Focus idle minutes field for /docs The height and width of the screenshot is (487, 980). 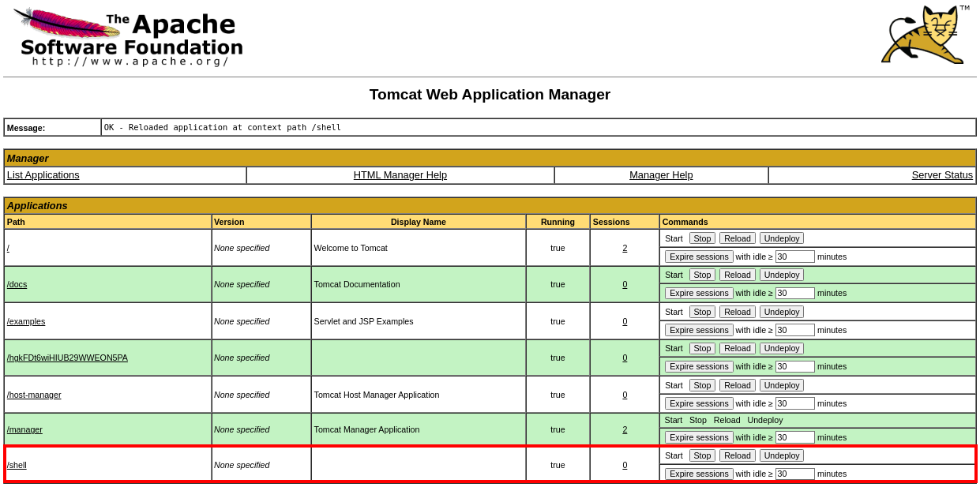[794, 293]
